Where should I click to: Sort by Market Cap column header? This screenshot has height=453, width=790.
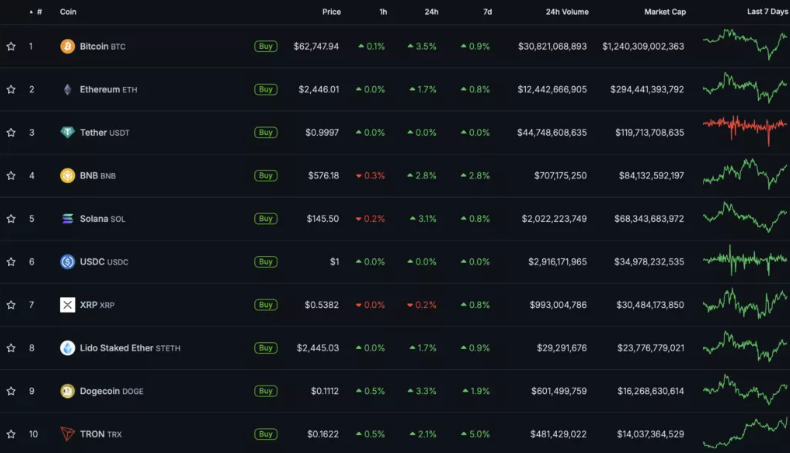[x=665, y=12]
